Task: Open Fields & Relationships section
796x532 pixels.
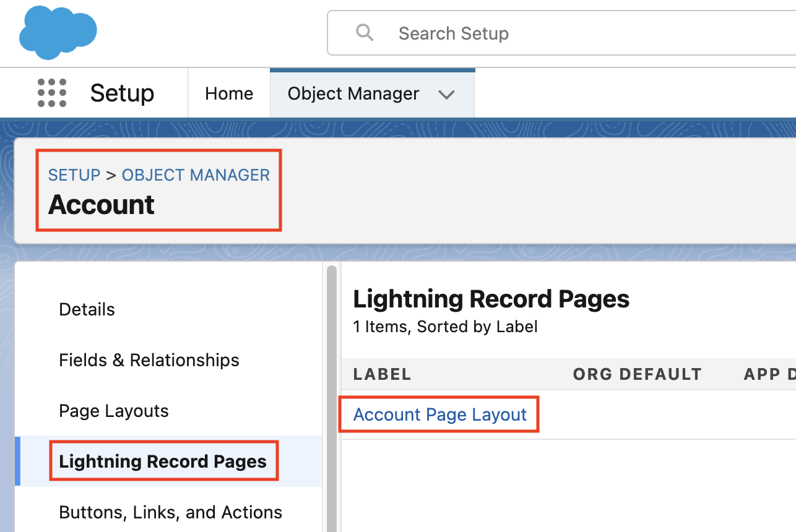Action: point(149,360)
